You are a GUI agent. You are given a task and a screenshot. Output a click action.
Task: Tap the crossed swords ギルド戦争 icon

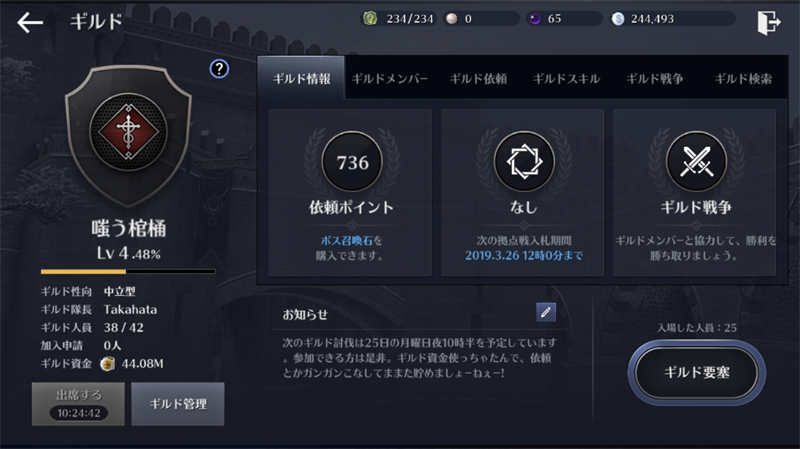[696, 162]
